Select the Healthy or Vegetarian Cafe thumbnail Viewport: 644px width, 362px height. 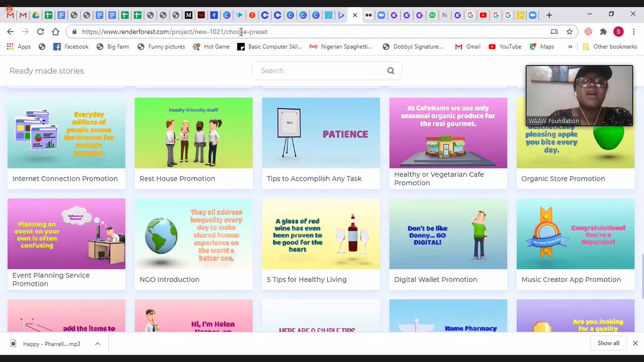pos(448,133)
